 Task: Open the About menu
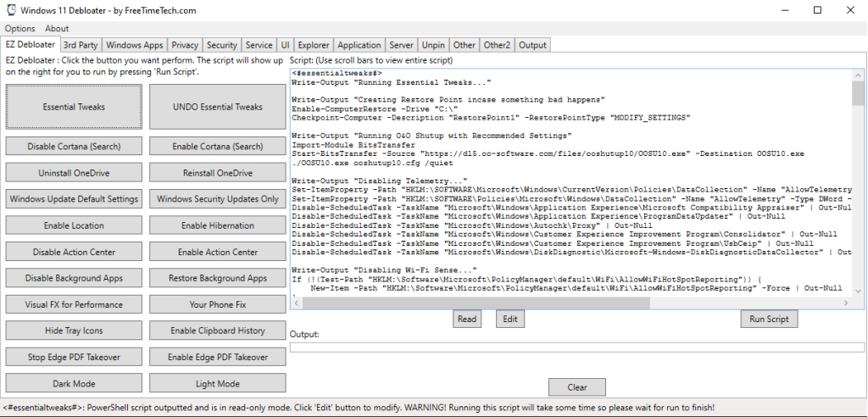point(57,28)
